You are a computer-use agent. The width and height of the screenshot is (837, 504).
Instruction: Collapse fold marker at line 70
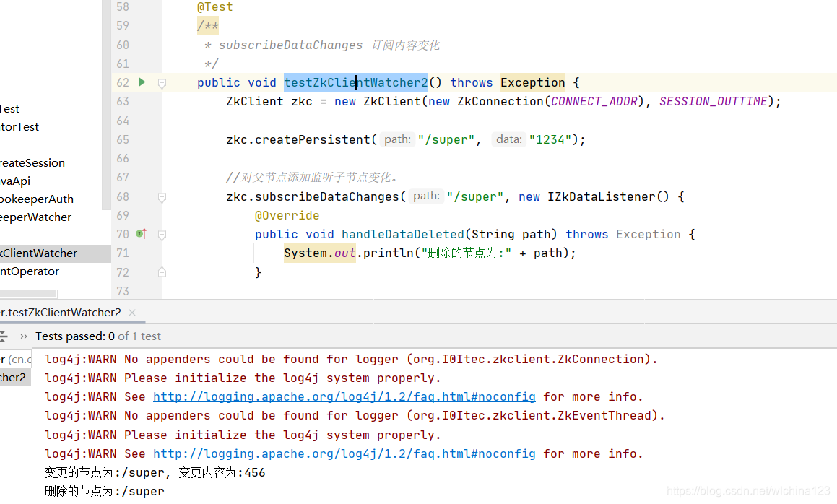point(162,235)
